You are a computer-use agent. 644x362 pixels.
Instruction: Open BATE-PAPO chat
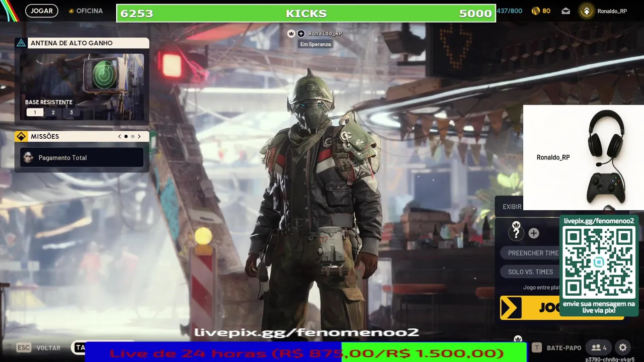[x=563, y=348]
